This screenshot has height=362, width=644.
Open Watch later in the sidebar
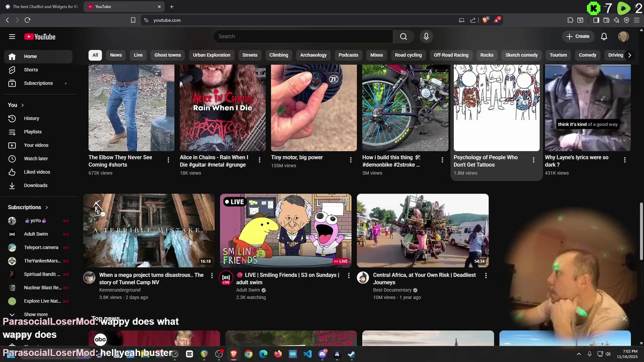pos(39,158)
